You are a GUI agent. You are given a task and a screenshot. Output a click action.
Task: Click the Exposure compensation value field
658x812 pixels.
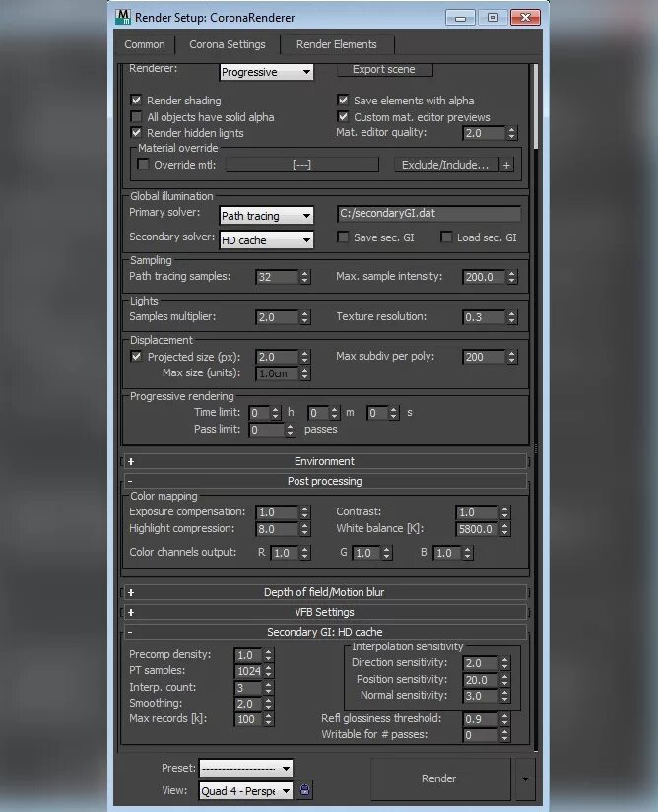click(x=277, y=512)
